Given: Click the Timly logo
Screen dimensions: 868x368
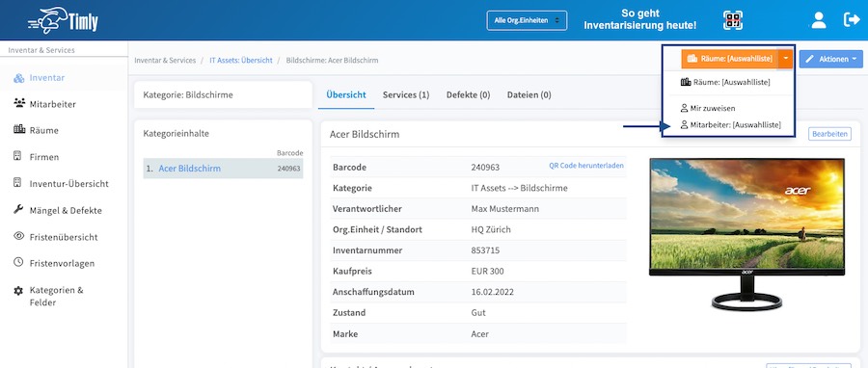Looking at the screenshot, I should pos(63,20).
